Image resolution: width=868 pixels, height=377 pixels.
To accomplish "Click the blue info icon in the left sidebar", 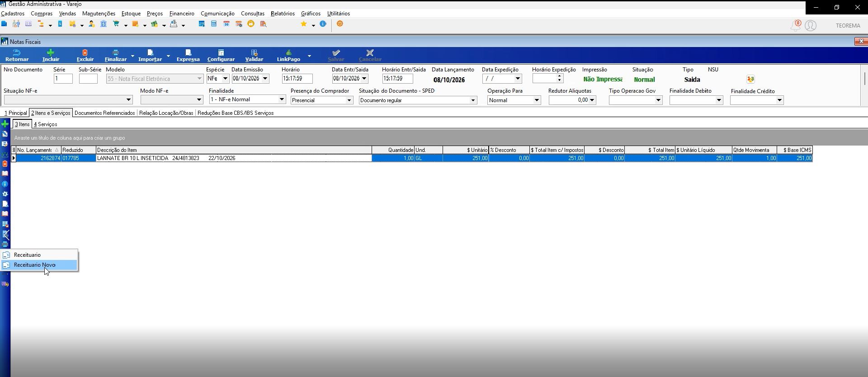I will pos(5,184).
